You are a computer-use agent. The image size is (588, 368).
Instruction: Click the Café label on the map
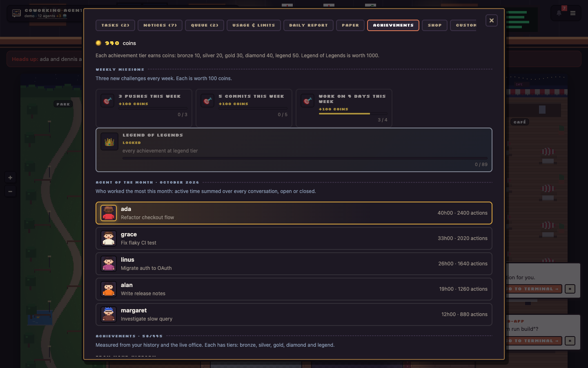520,122
